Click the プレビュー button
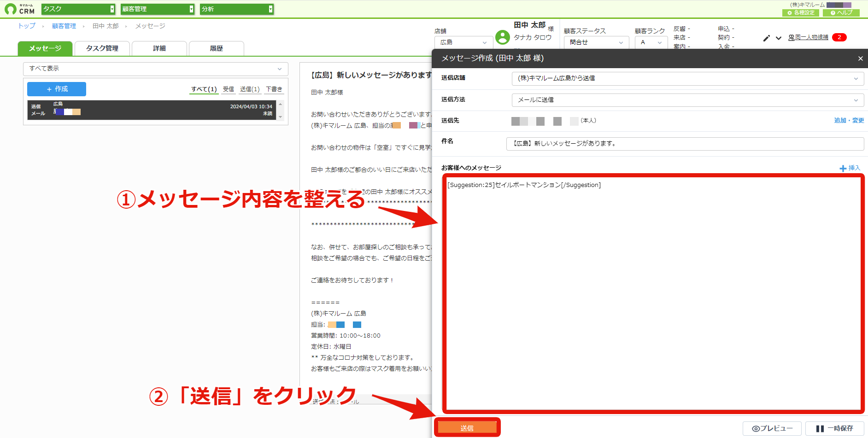Image resolution: width=868 pixels, height=438 pixels. click(x=772, y=428)
